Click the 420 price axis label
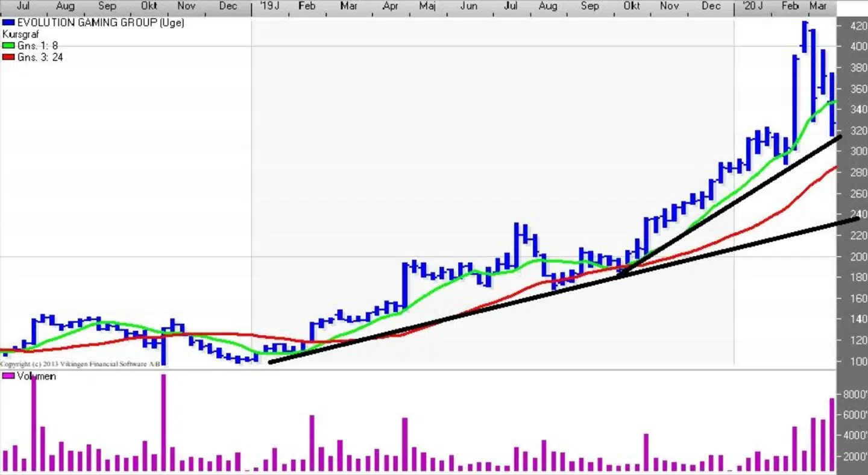The image size is (868, 475). pos(854,26)
